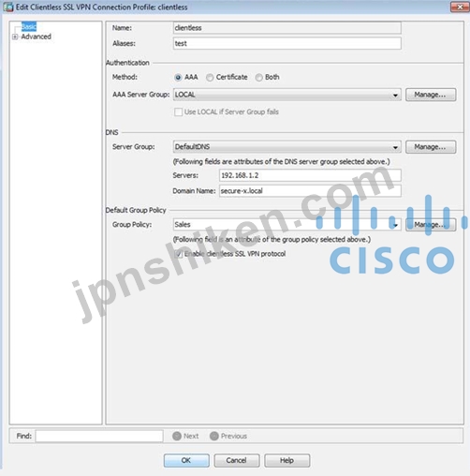Toggle Enable clientless SSL VPN protocol checkbox
This screenshot has width=470, height=476.
pyautogui.click(x=178, y=254)
